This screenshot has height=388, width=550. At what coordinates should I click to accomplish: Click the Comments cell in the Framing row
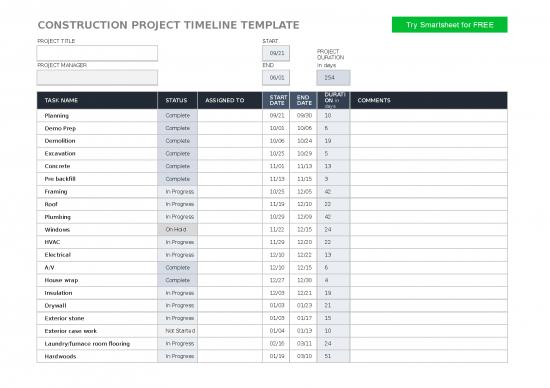tap(429, 192)
